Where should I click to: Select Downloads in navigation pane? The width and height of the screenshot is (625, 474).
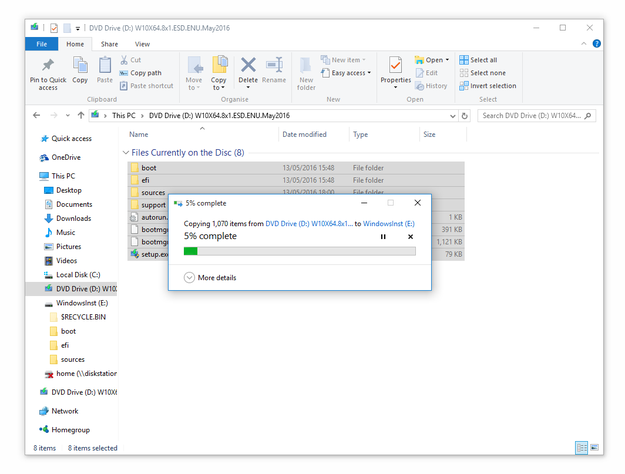click(x=68, y=218)
